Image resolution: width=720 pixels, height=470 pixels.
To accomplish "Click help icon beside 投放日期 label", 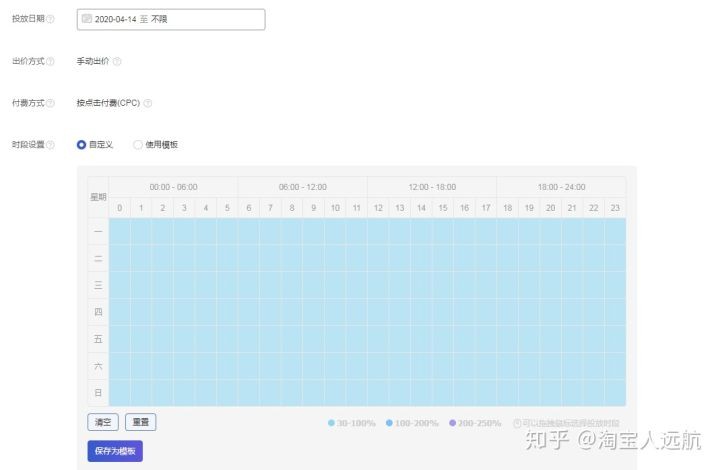I will pos(51,19).
